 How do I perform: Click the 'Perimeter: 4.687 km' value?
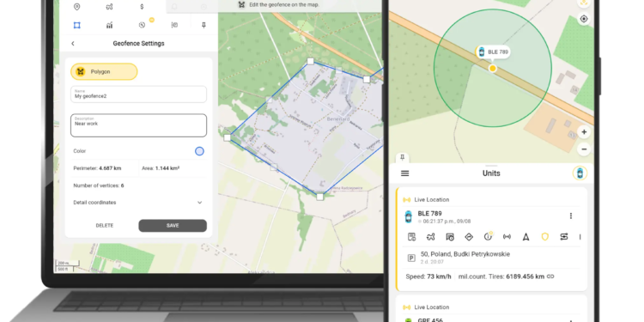coord(97,168)
